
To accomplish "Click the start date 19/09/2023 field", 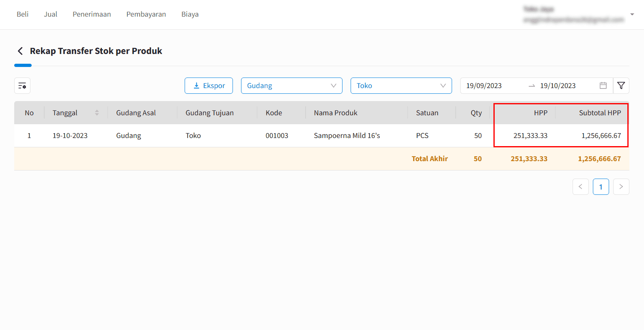I will (484, 86).
